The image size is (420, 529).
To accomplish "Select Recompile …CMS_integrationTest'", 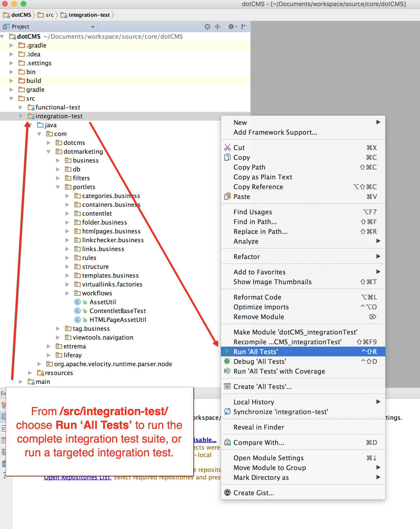I will (x=303, y=341).
